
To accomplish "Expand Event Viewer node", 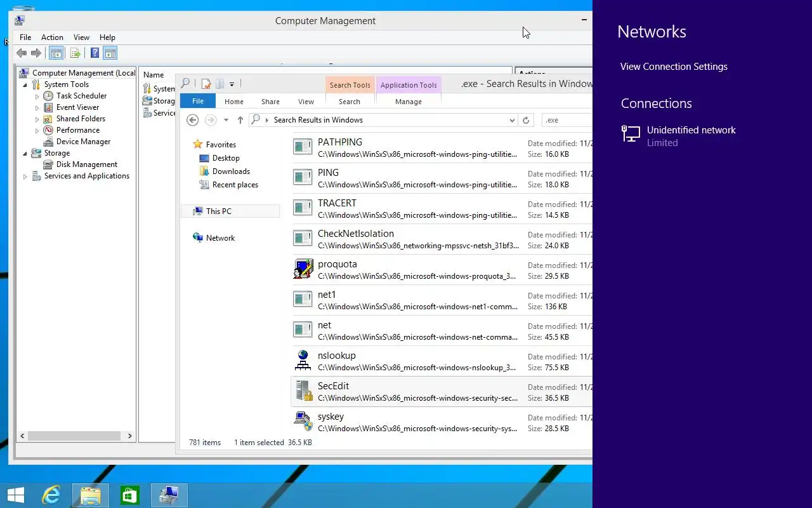I will point(37,108).
